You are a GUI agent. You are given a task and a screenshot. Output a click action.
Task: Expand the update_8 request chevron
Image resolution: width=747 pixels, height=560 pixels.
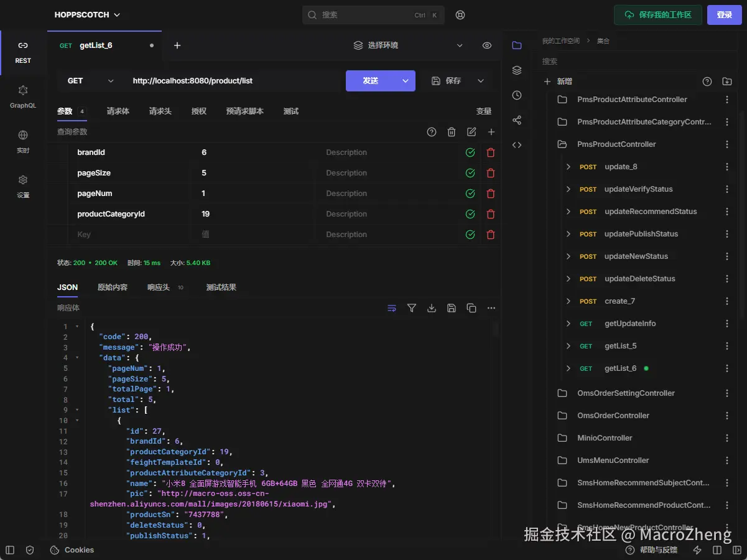pos(568,167)
